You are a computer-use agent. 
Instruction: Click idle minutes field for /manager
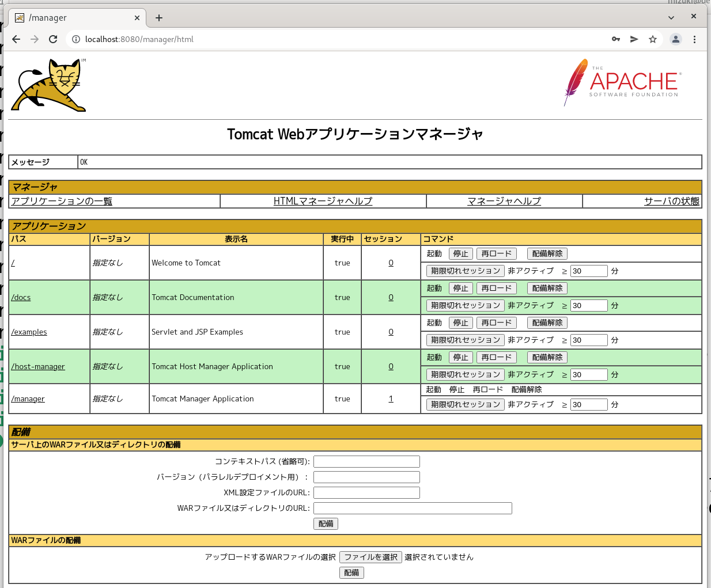coord(589,404)
